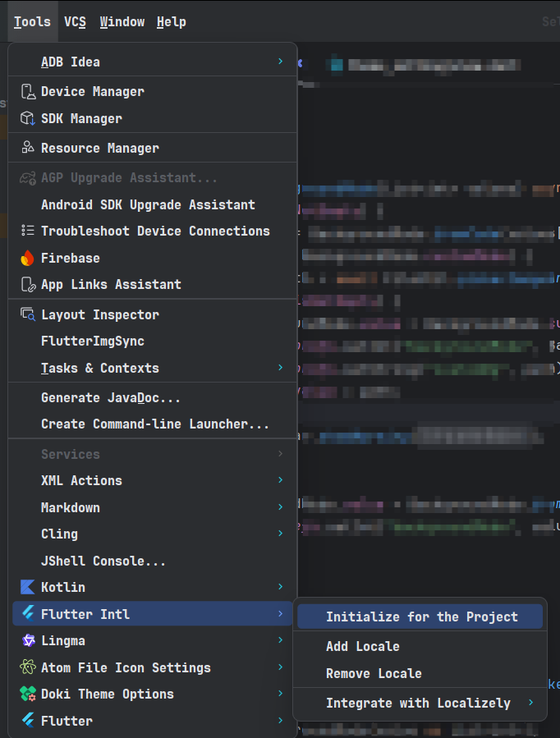
Task: Click the Kotlin logo icon
Action: [x=28, y=588]
